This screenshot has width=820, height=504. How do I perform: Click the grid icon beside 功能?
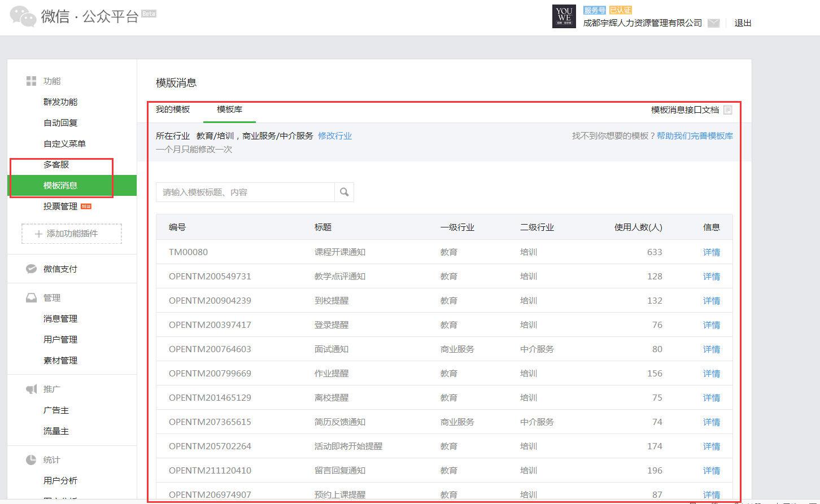tap(31, 80)
